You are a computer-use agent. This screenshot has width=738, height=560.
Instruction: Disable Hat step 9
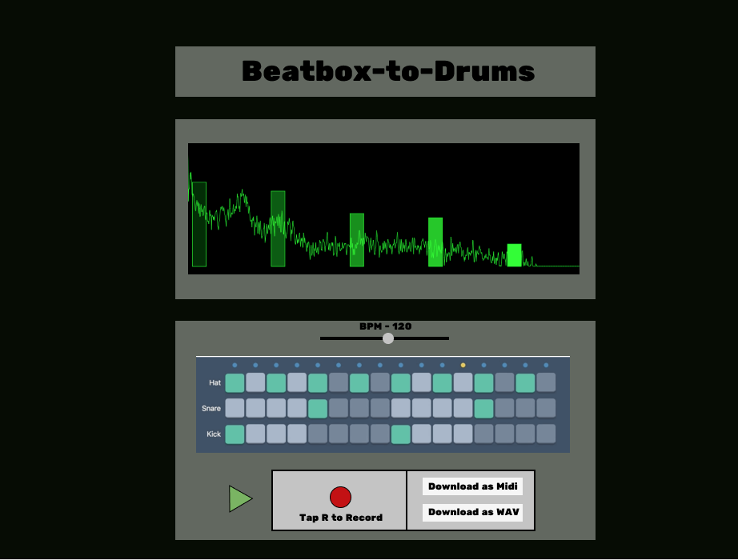pyautogui.click(x=400, y=382)
